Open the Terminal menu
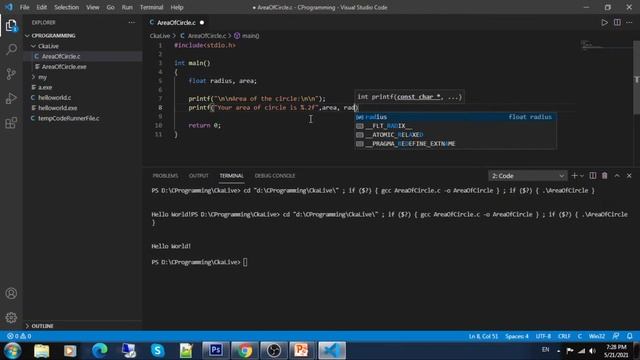This screenshot has width=640, height=360. (x=151, y=7)
